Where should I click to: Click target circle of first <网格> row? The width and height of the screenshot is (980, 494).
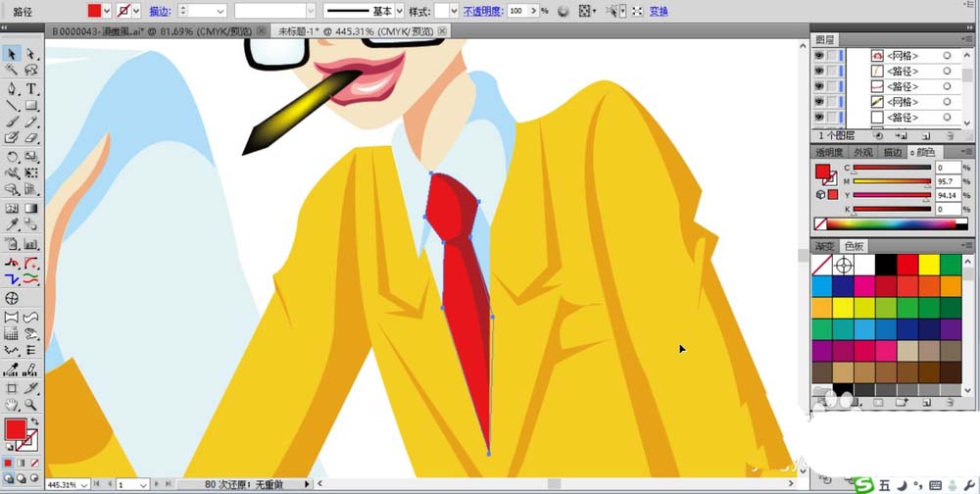[x=947, y=56]
